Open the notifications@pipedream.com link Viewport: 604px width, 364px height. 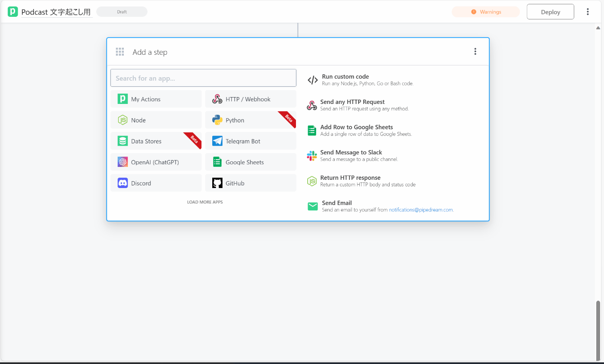point(421,210)
